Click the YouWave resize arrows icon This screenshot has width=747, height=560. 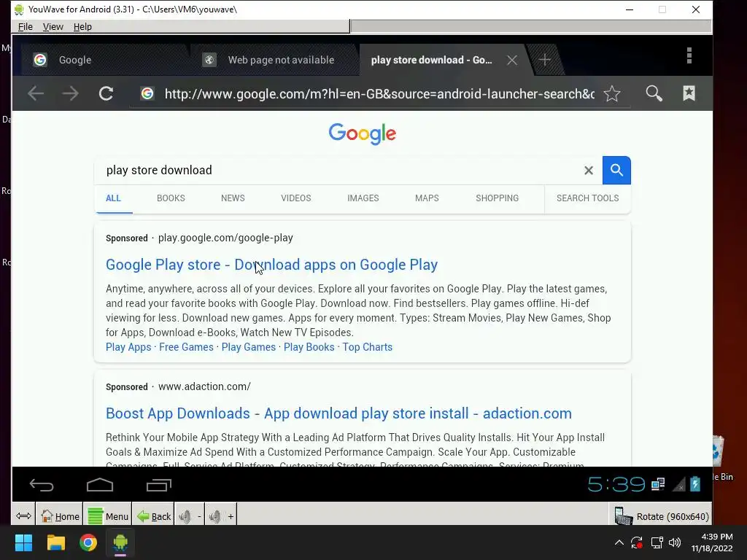[23, 516]
